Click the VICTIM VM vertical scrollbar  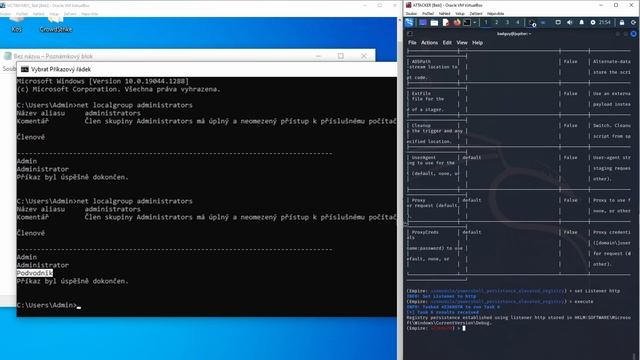[x=400, y=188]
